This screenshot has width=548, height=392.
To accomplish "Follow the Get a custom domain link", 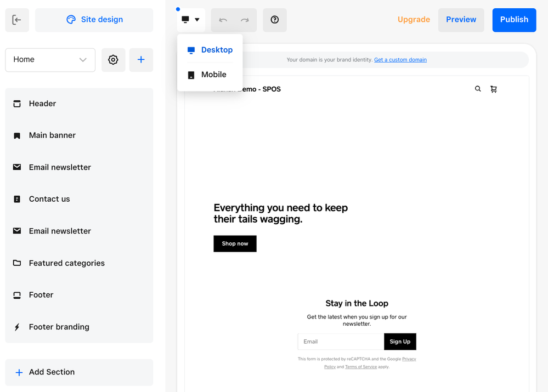I will tap(400, 60).
